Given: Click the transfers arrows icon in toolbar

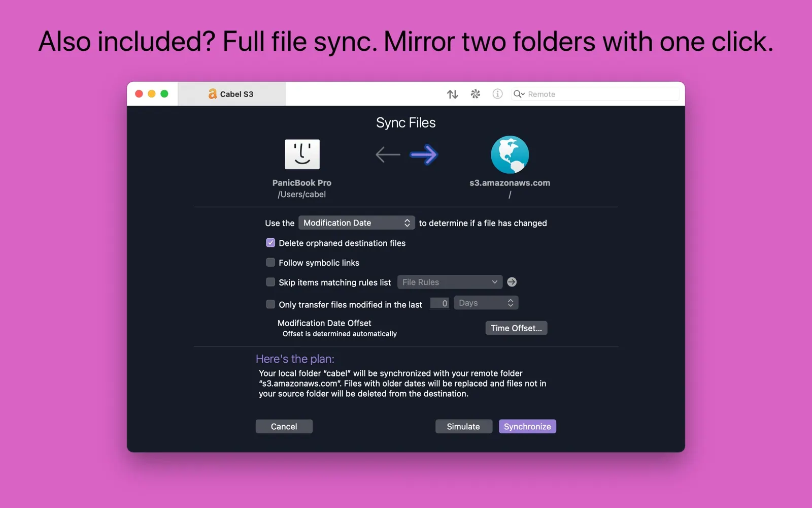Looking at the screenshot, I should point(452,94).
